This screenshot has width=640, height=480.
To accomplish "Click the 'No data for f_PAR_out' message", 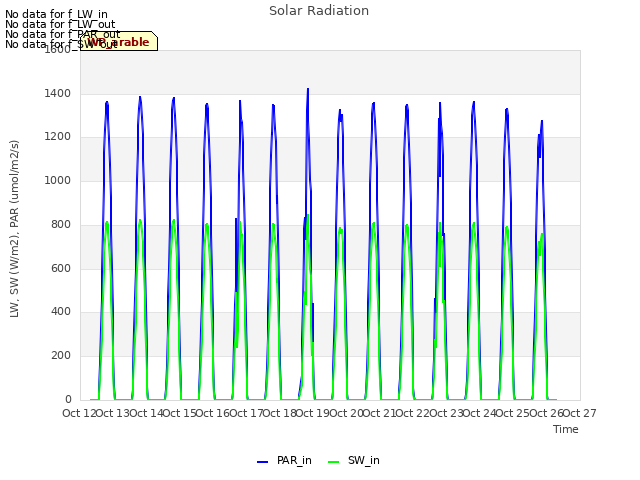I will pyautogui.click(x=62, y=34).
